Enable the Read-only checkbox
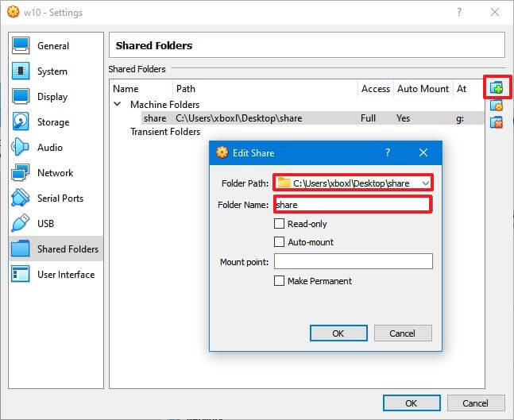Screen dimensions: 514x420 (x=279, y=224)
